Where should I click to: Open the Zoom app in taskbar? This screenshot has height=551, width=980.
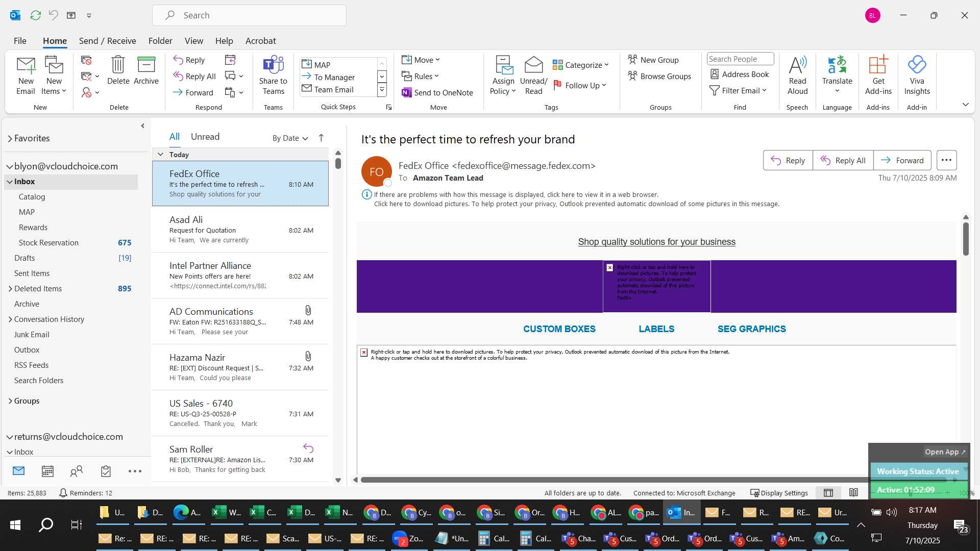408,538
